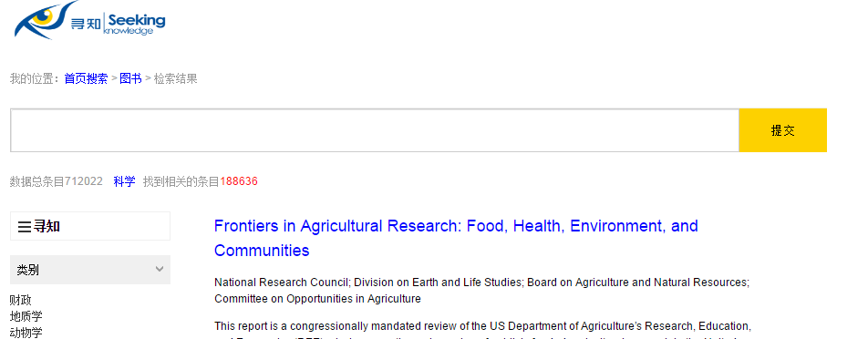Open the 图书 breadcrumb link
This screenshot has height=339, width=868.
tap(130, 78)
